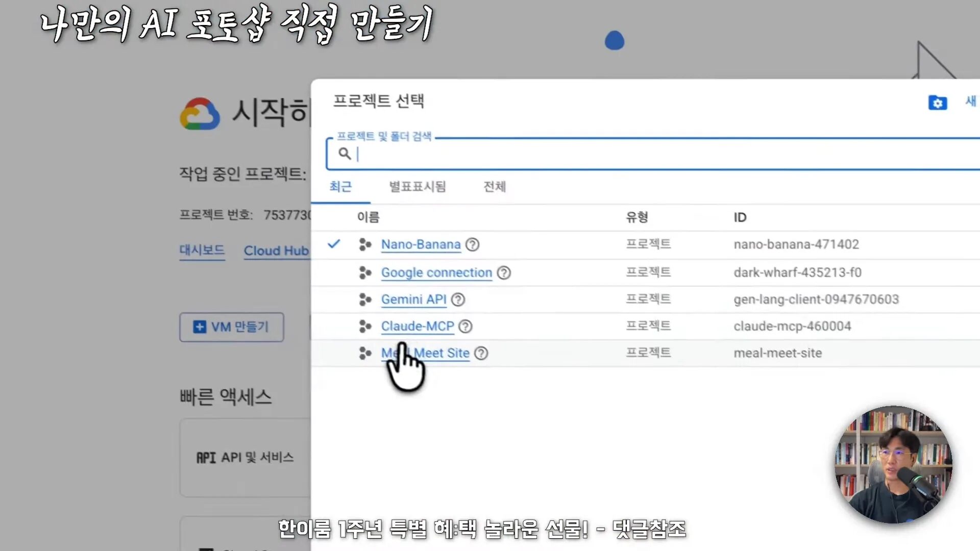980x551 pixels.
Task: Select ID text dark-wharf-435213-f0
Action: (x=798, y=272)
